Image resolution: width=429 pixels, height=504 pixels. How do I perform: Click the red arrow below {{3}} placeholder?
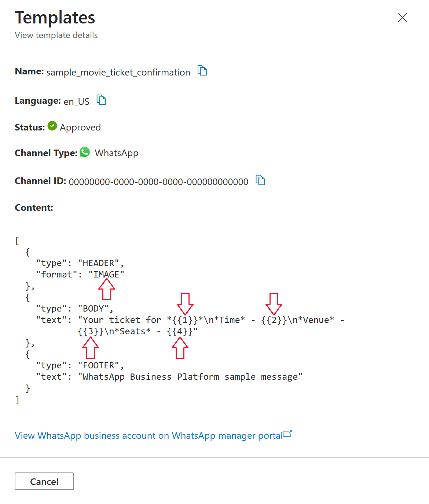click(91, 347)
